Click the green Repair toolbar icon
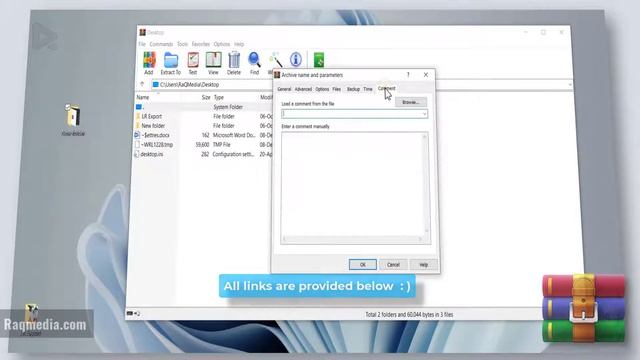Viewport: 640px width, 360px height. coord(319,60)
